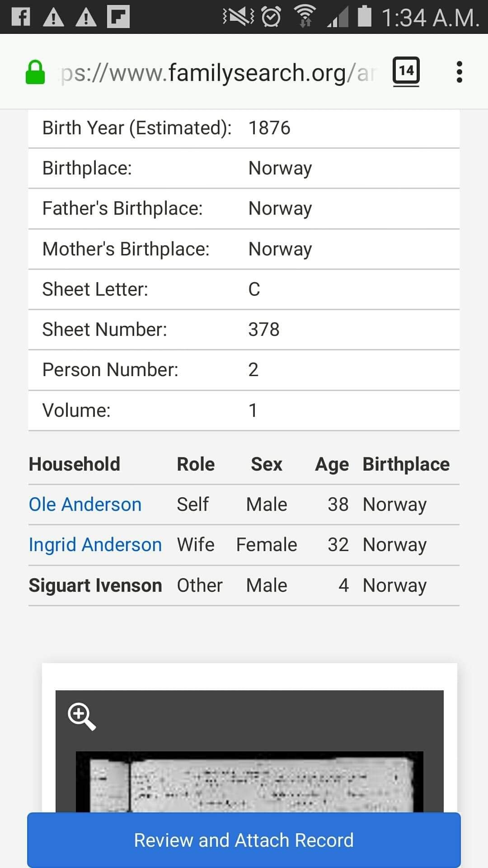This screenshot has height=868, width=488.
Task: Open the census document image thumbnail
Action: coord(249,781)
